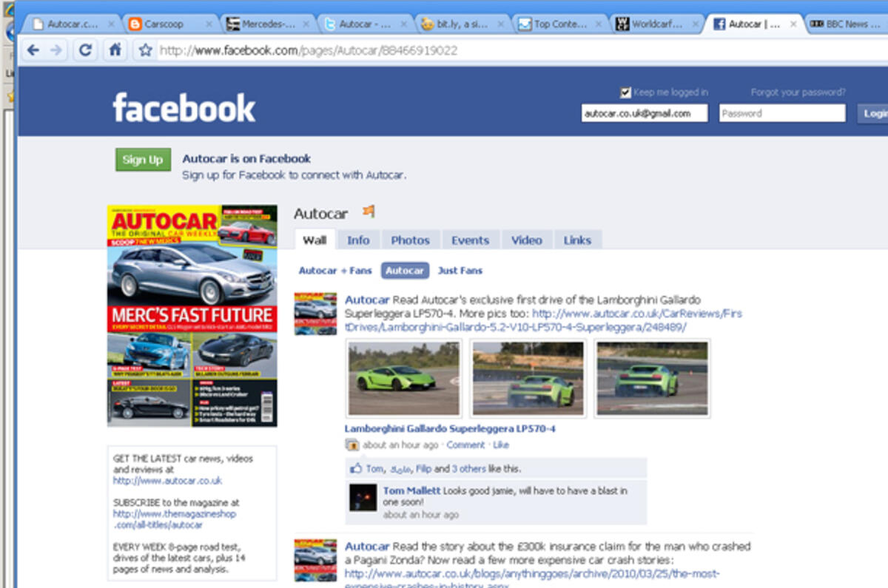This screenshot has height=588, width=888.
Task: Open the Autocar magazine cover image
Action: point(192,316)
